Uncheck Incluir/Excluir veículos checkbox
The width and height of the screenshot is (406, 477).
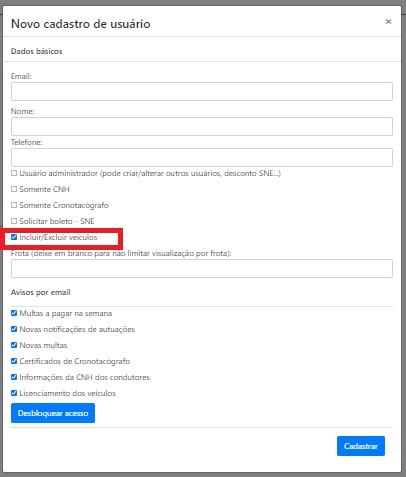(14, 237)
